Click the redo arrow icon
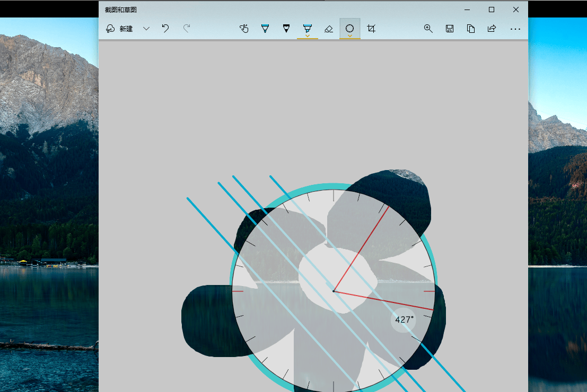 coord(187,29)
